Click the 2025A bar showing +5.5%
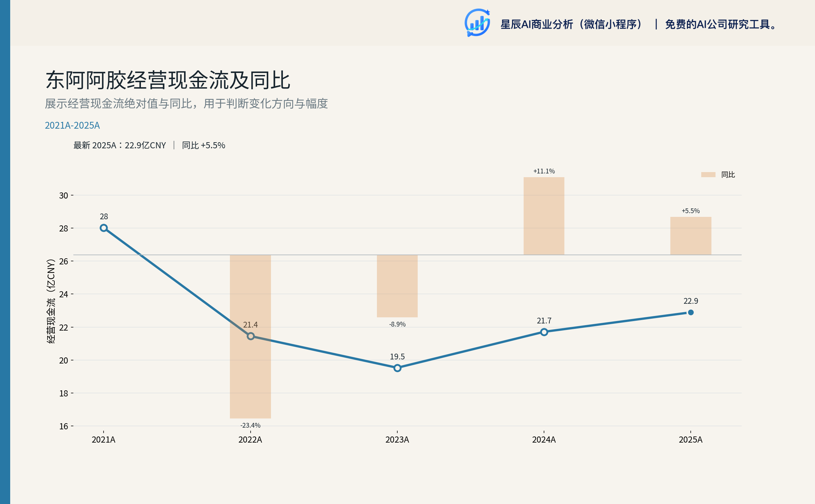Viewport: 815px width, 504px height. [691, 236]
